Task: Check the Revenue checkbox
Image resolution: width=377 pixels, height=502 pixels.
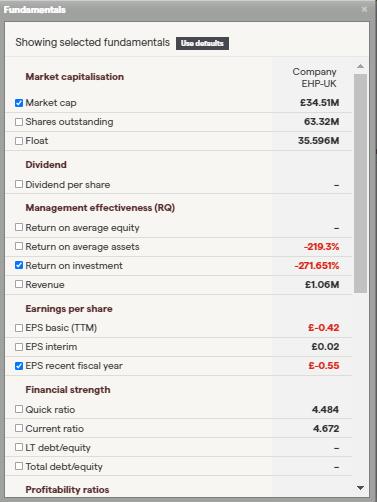Action: 19,284
